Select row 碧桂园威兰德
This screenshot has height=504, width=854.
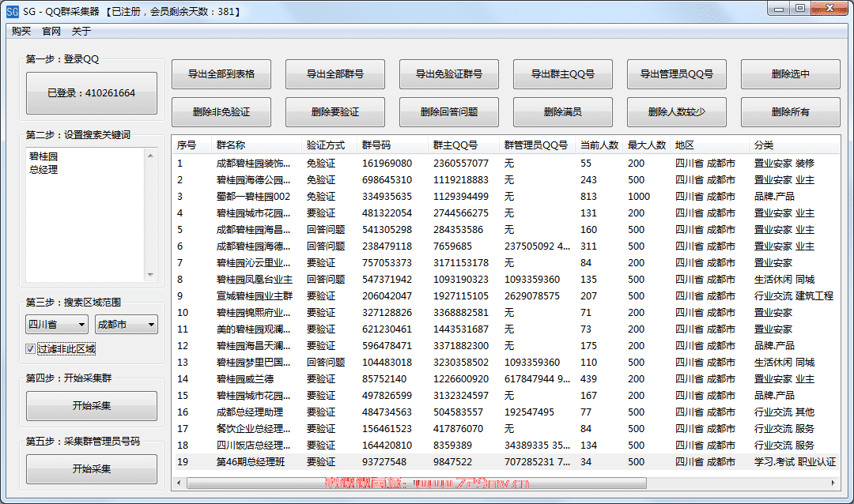(507, 379)
